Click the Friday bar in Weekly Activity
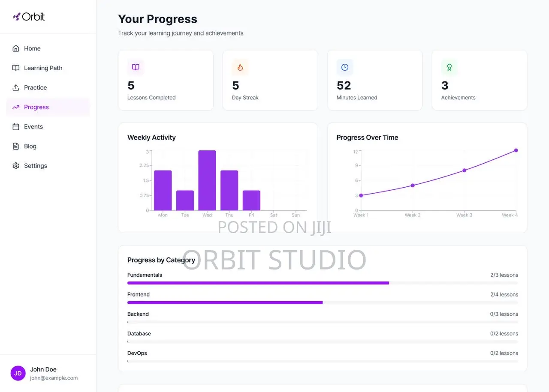This screenshot has width=549, height=392. [251, 200]
